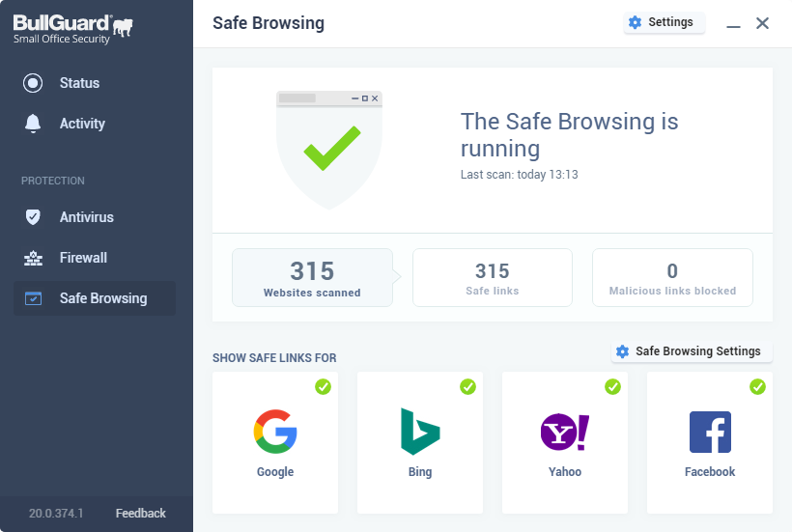Viewport: 792px width, 532px height.
Task: Toggle Google safe links checkmark
Action: coord(323,386)
